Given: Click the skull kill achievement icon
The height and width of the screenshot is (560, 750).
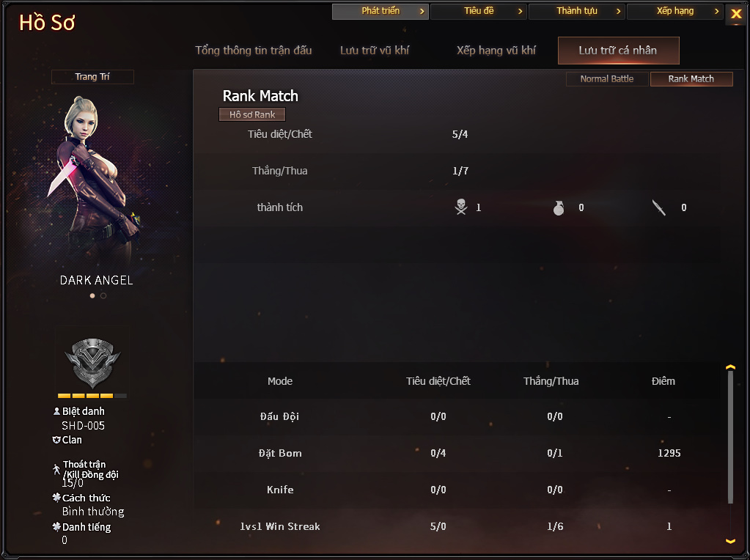Looking at the screenshot, I should (x=460, y=207).
